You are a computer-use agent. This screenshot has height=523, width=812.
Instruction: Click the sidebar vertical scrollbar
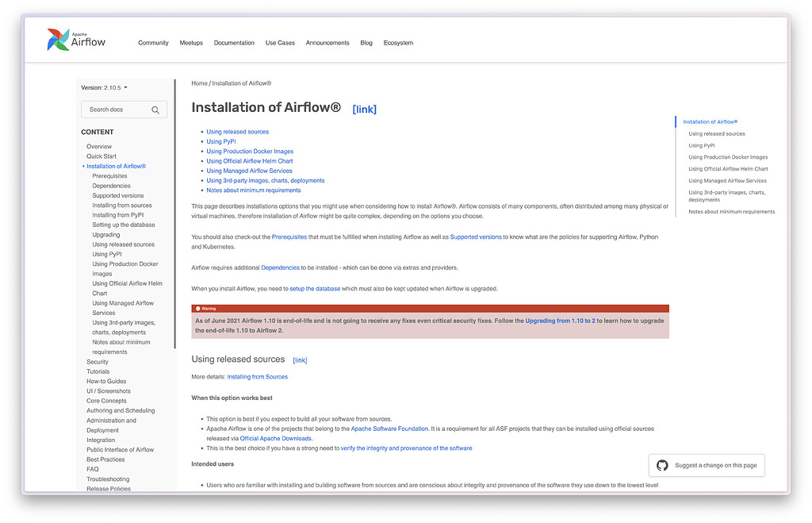click(174, 214)
